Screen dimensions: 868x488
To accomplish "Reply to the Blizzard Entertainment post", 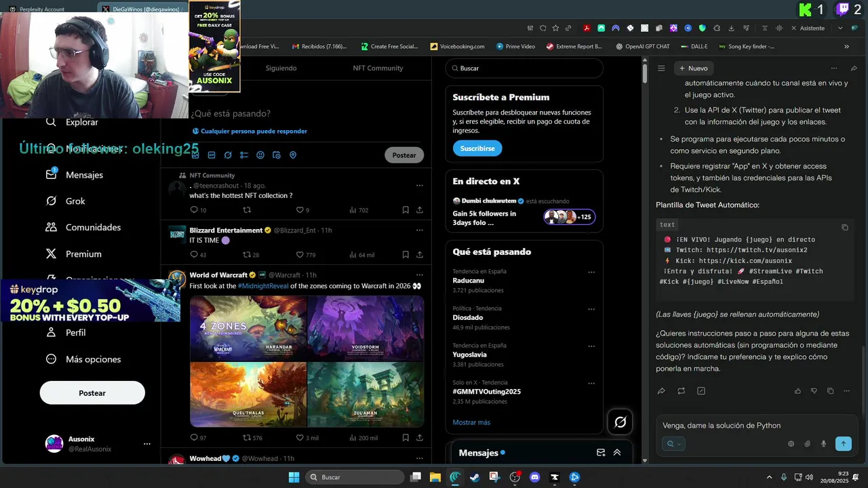I will tap(194, 255).
